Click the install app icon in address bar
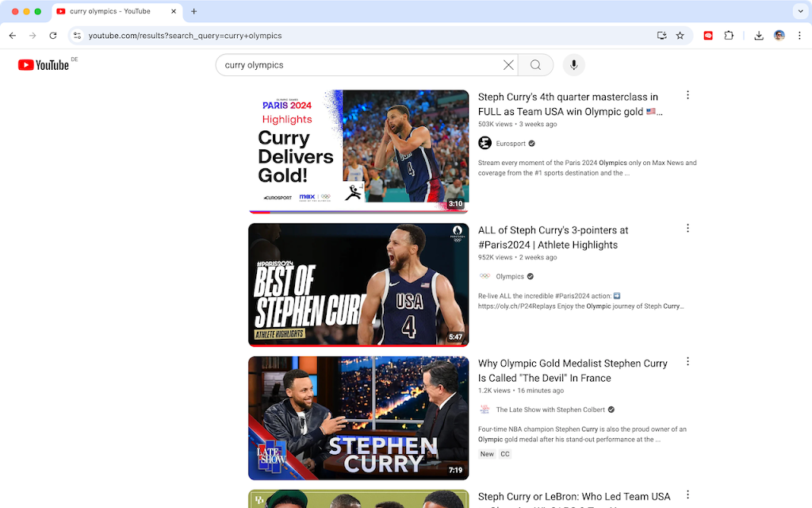 pyautogui.click(x=661, y=35)
